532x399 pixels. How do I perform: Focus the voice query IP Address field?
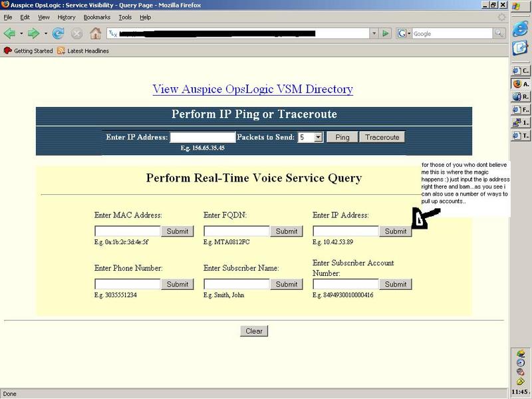345,231
